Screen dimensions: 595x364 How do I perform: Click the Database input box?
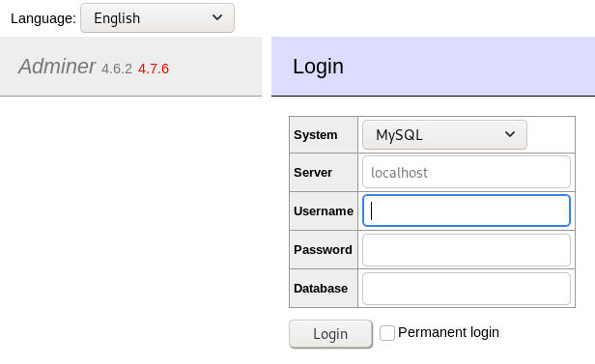(x=467, y=289)
